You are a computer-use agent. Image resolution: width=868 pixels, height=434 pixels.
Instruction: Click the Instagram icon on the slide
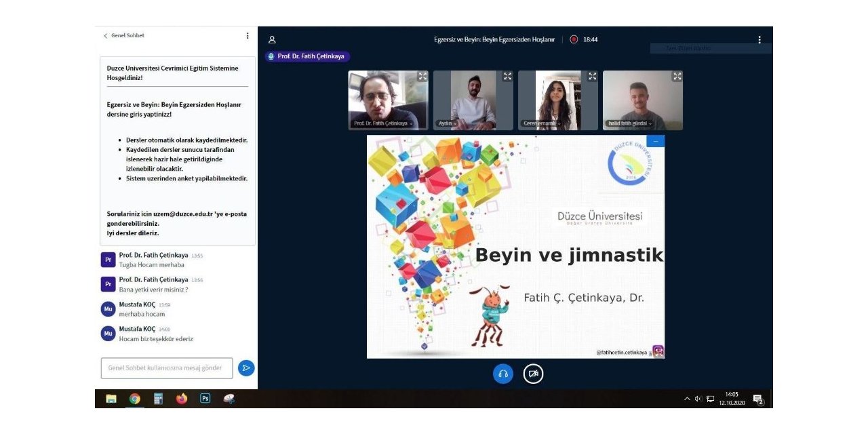(x=658, y=351)
